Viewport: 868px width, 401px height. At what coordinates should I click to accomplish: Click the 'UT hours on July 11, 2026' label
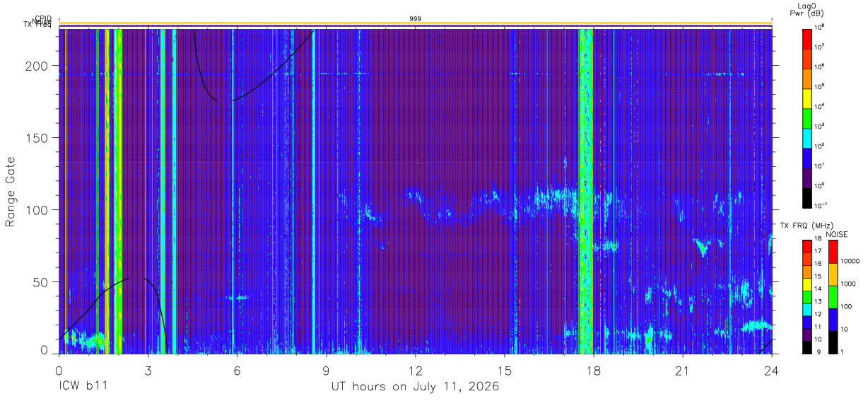coord(415,387)
